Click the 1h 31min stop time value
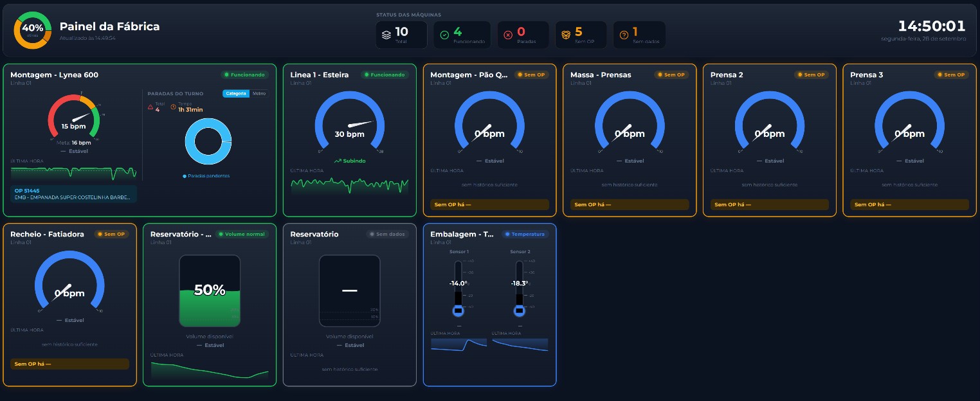The width and height of the screenshot is (980, 401). (190, 110)
